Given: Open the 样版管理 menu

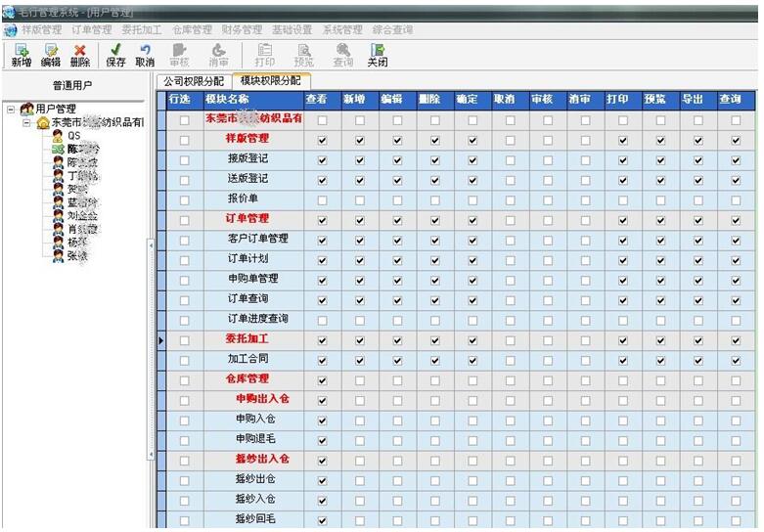Looking at the screenshot, I should point(42,29).
